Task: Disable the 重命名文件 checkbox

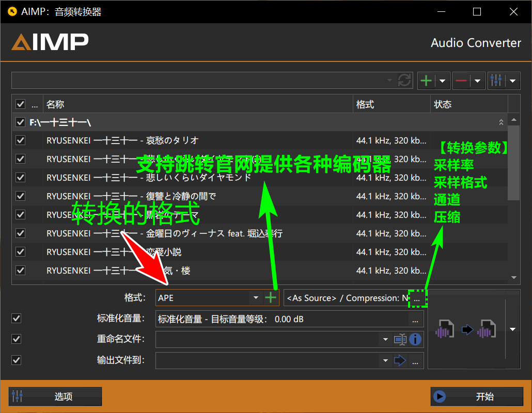Action: click(x=17, y=339)
